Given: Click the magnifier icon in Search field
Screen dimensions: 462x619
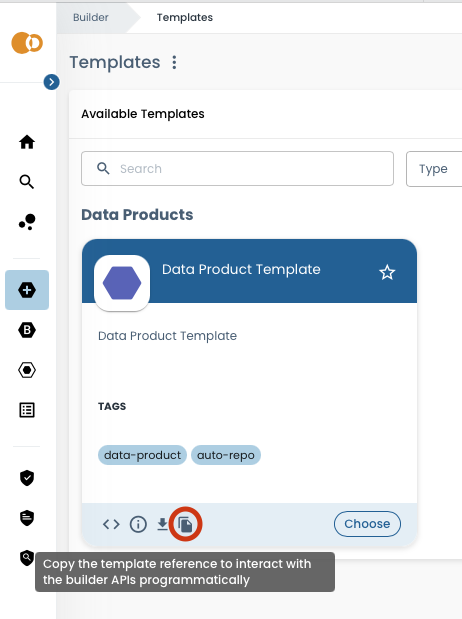Looking at the screenshot, I should click(103, 169).
